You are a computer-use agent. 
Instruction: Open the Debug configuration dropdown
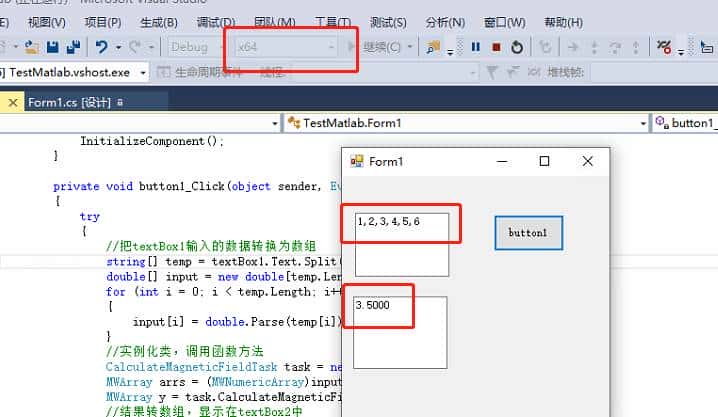(197, 47)
